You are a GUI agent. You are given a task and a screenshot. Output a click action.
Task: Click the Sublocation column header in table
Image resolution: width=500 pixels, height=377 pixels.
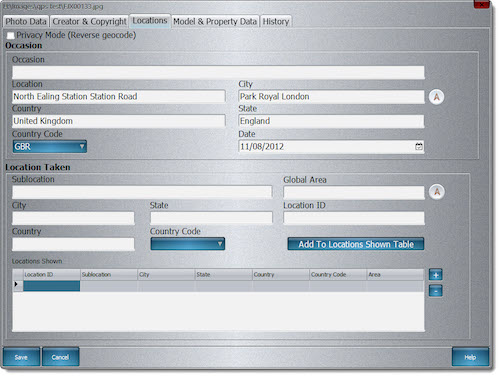pyautogui.click(x=109, y=275)
